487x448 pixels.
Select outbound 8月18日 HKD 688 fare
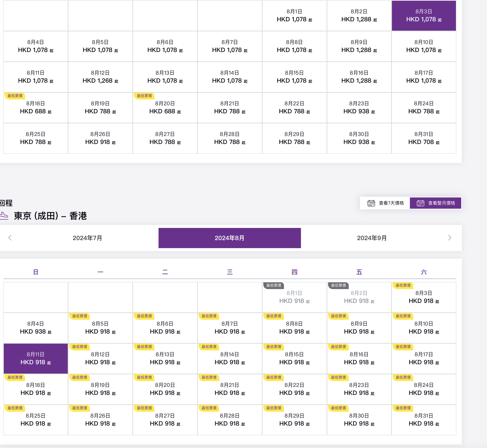(x=36, y=108)
